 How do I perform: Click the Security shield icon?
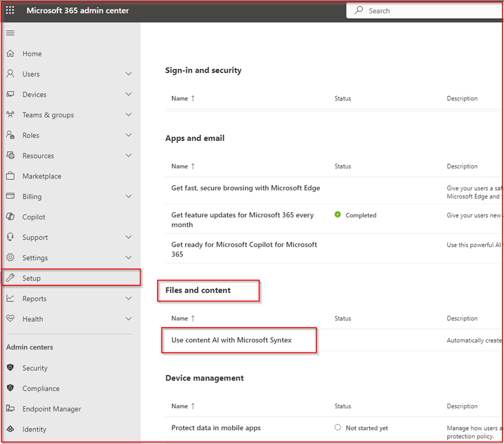[x=10, y=368]
